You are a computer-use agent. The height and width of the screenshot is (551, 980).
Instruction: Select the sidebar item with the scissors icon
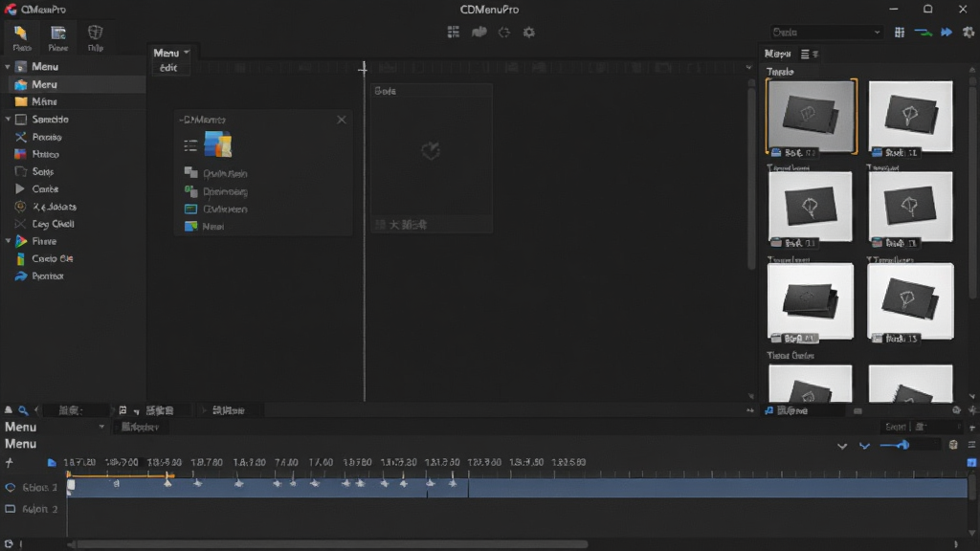73,137
